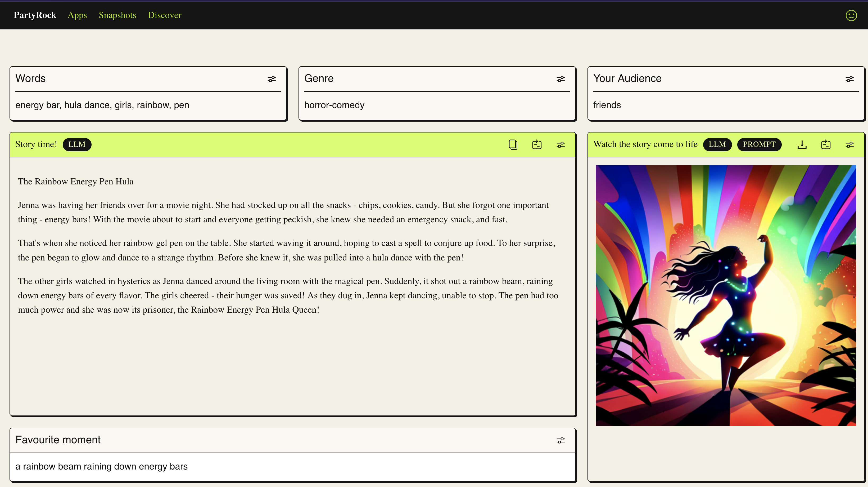
Task: Toggle LLM badge on image widget
Action: click(717, 144)
